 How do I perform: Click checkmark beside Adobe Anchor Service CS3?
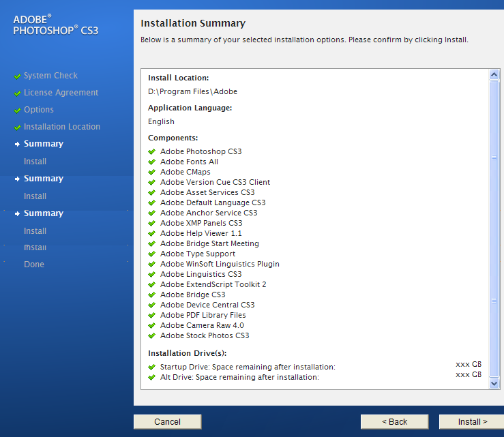[151, 213]
